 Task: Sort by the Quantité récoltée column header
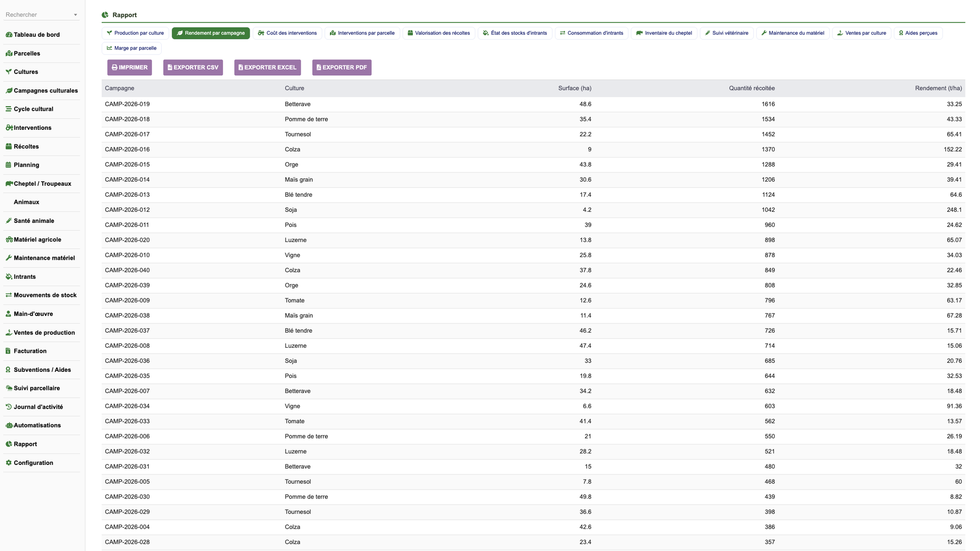point(752,89)
